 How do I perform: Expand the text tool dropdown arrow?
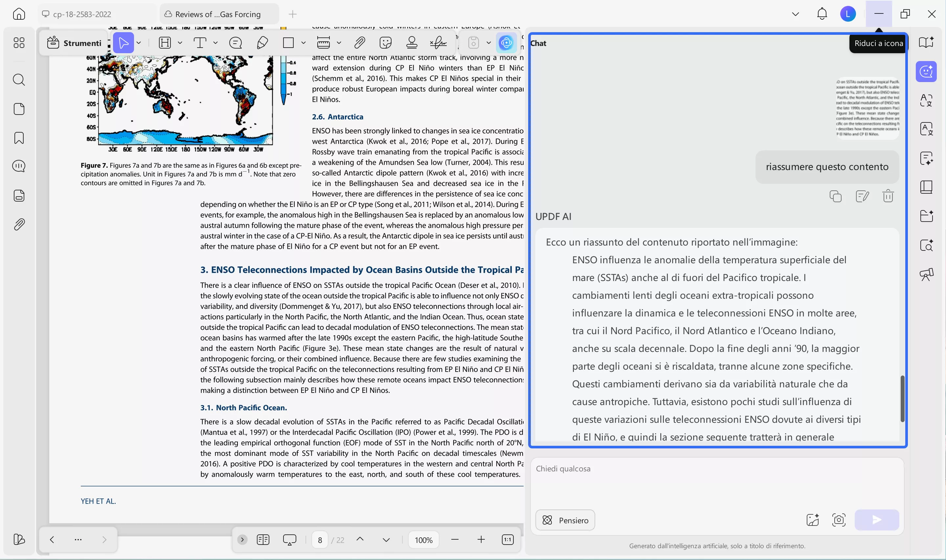click(215, 43)
